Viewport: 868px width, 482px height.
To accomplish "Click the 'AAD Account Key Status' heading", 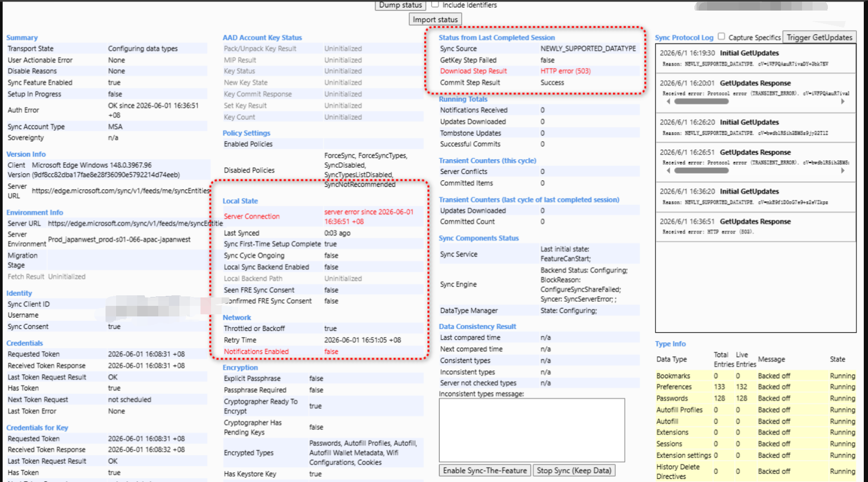I will [262, 37].
